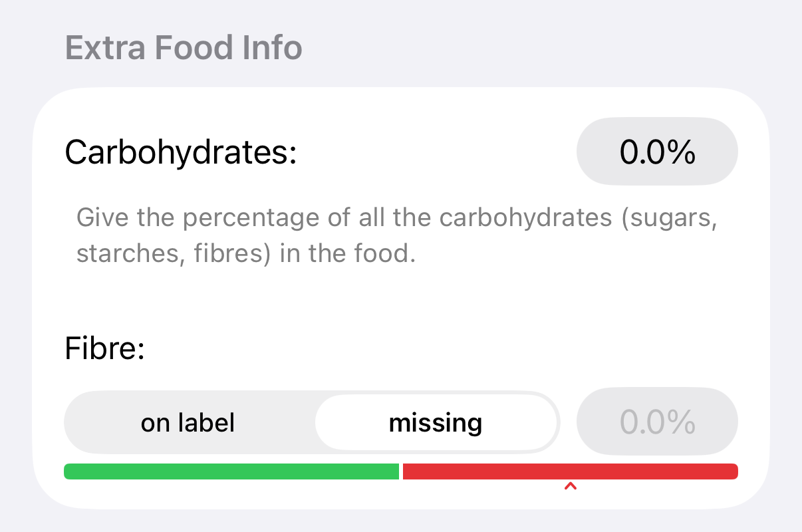Image resolution: width=802 pixels, height=532 pixels.
Task: Select the "missing" fibre option
Action: coord(436,423)
